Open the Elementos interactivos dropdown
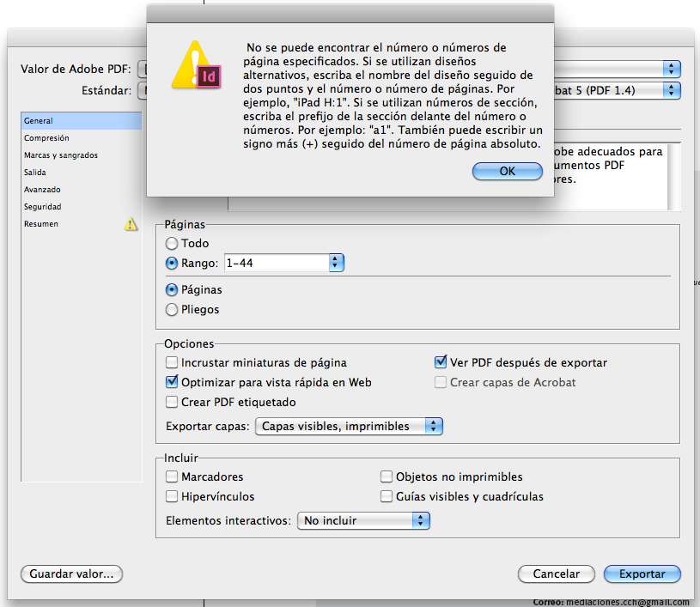 pos(363,521)
